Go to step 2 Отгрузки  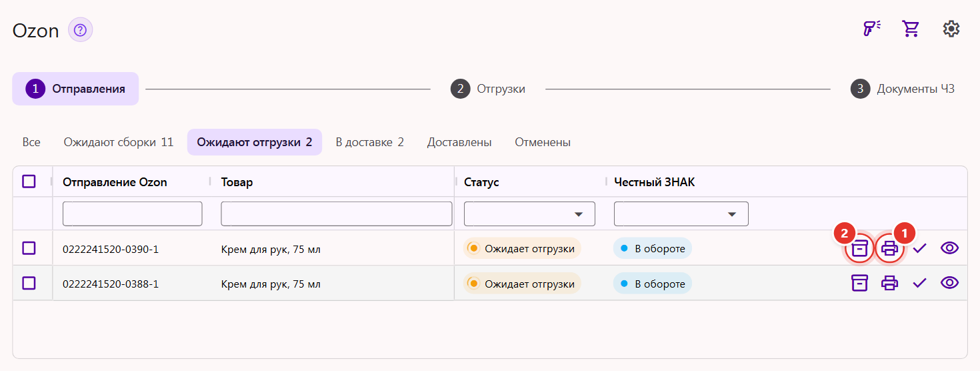pyautogui.click(x=488, y=89)
